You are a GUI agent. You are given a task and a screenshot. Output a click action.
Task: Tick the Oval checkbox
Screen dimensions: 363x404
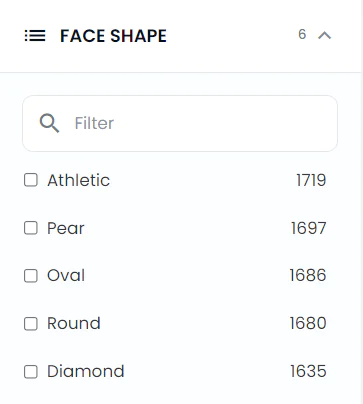pyautogui.click(x=31, y=276)
